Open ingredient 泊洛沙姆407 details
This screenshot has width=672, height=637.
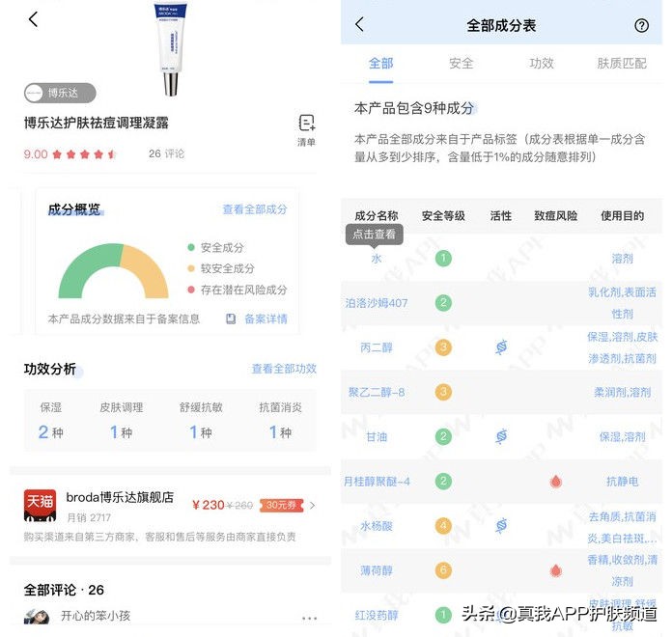(x=377, y=303)
